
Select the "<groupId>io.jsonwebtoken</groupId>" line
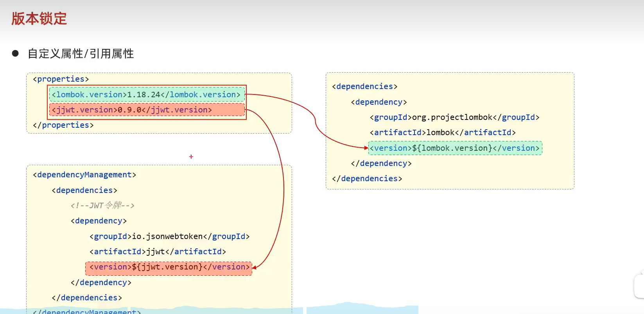click(x=169, y=236)
